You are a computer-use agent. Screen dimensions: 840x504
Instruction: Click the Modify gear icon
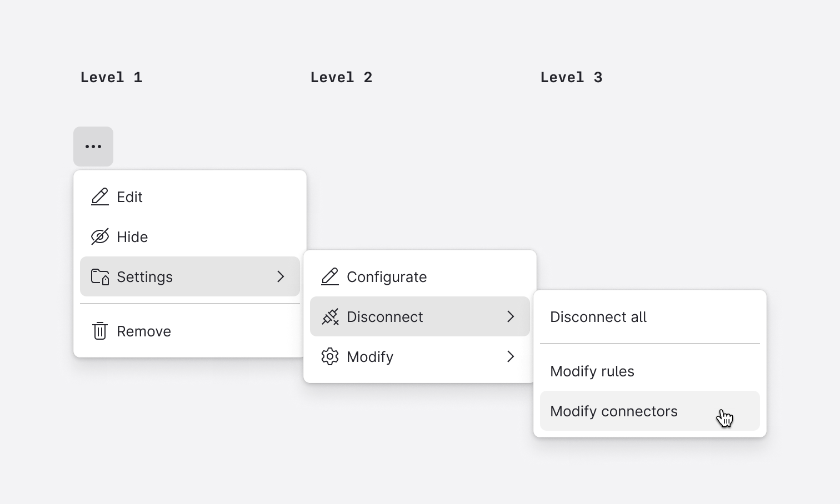[x=330, y=357]
